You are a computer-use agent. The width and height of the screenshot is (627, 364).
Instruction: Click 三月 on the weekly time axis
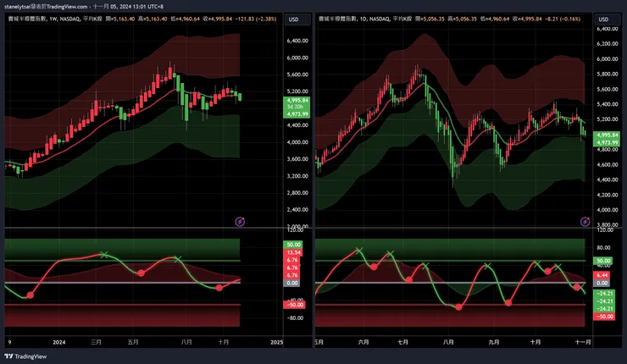96,343
